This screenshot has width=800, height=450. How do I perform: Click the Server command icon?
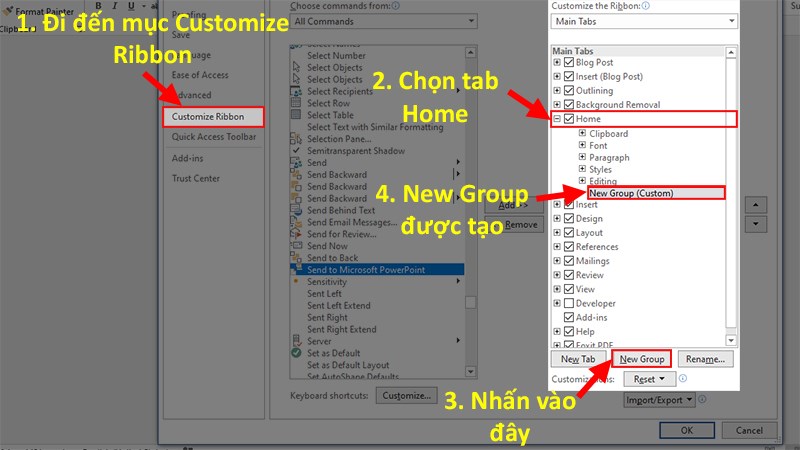pos(296,341)
